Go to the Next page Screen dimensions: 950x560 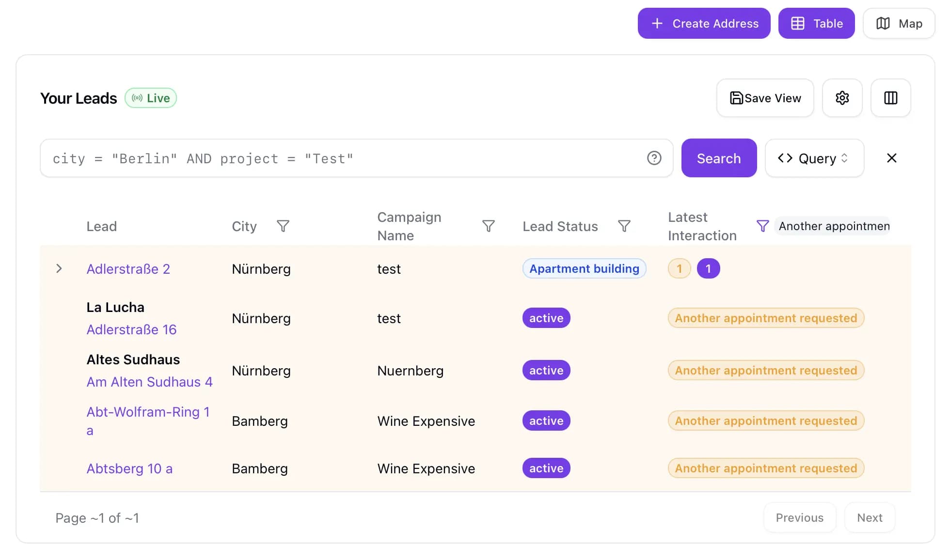click(870, 517)
